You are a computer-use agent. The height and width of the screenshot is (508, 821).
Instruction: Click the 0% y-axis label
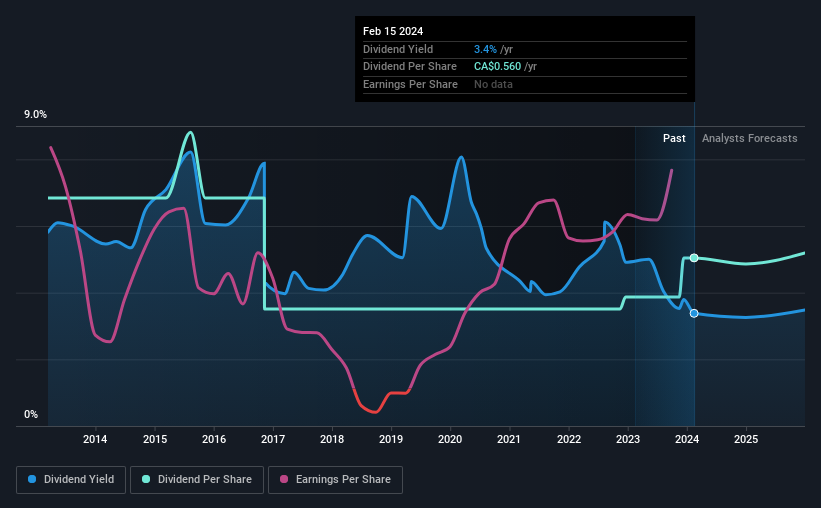click(31, 414)
